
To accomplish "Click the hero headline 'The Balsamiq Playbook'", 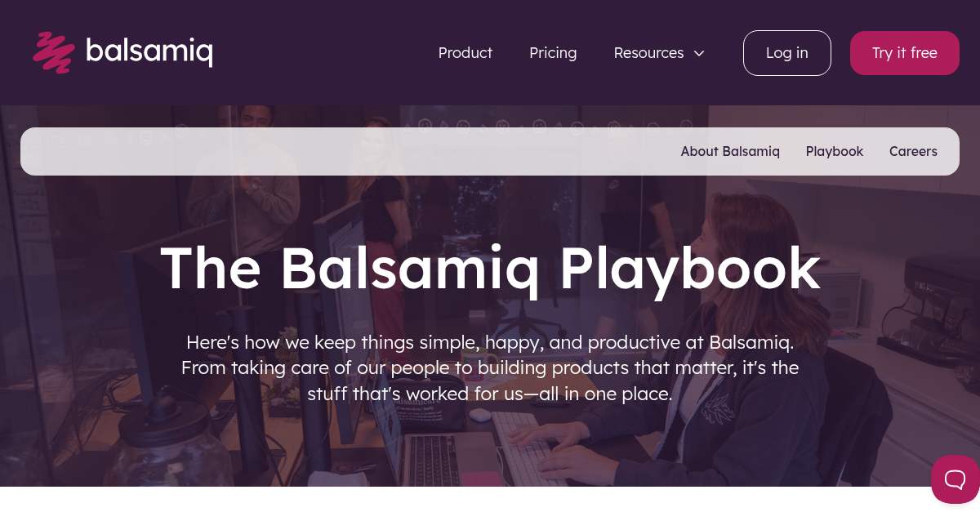I will (490, 268).
